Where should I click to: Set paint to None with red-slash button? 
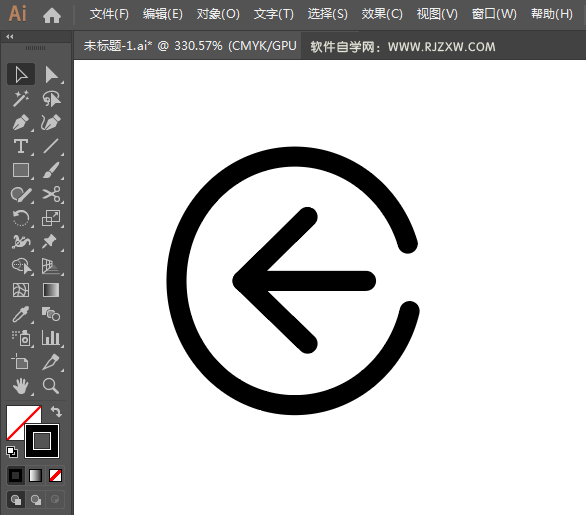click(55, 476)
